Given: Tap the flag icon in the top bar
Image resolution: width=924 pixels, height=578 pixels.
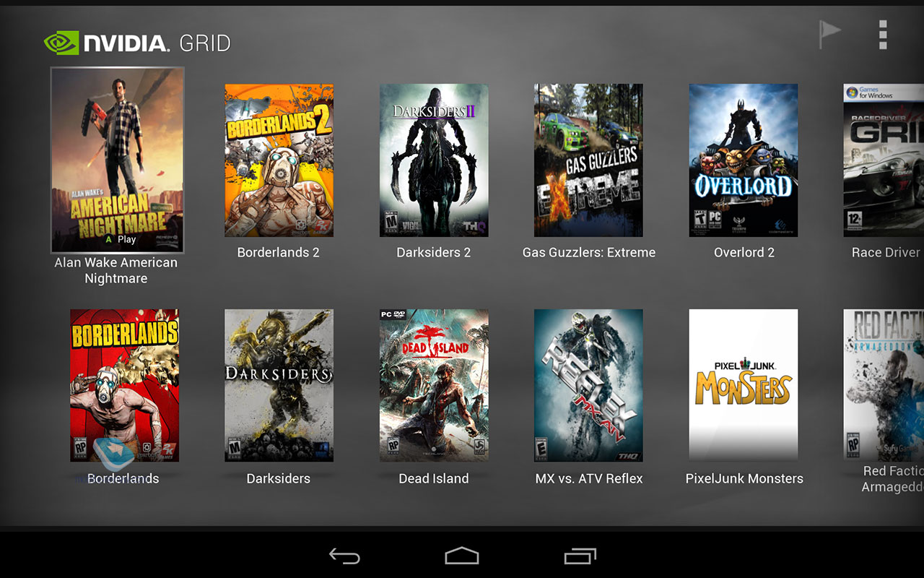Looking at the screenshot, I should pos(830,34).
